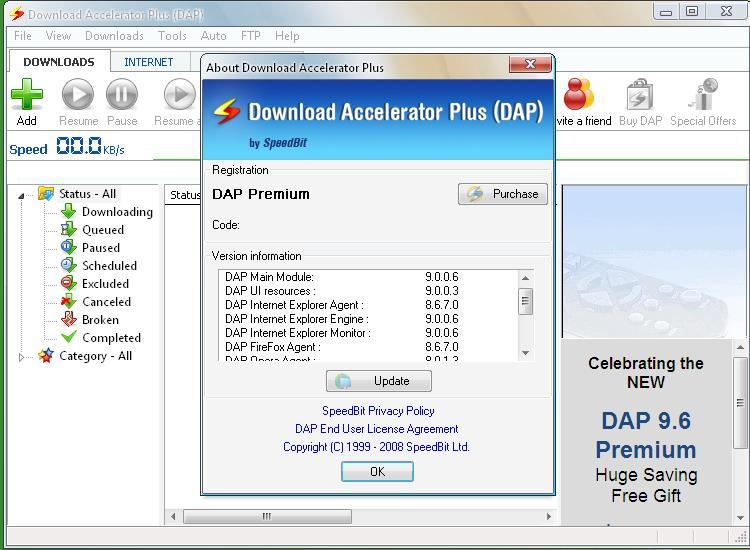The image size is (750, 550).
Task: Maximize the main DAP window
Action: tap(692, 11)
